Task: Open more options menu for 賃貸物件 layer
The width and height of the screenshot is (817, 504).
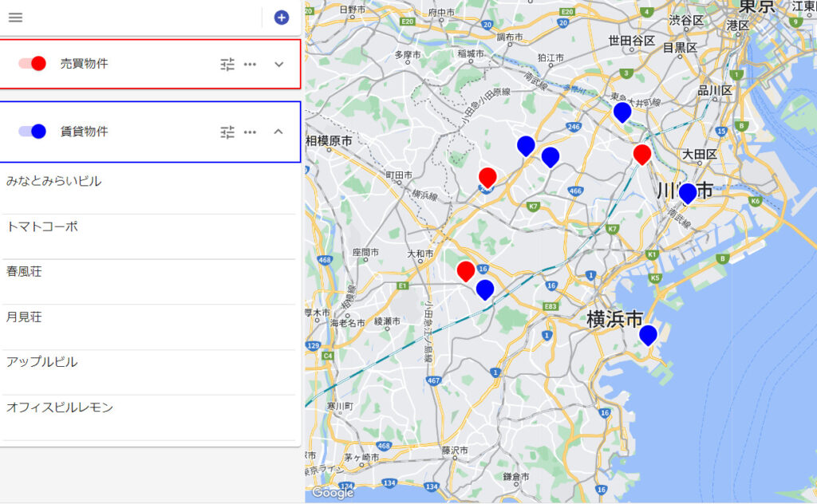Action: pyautogui.click(x=250, y=132)
